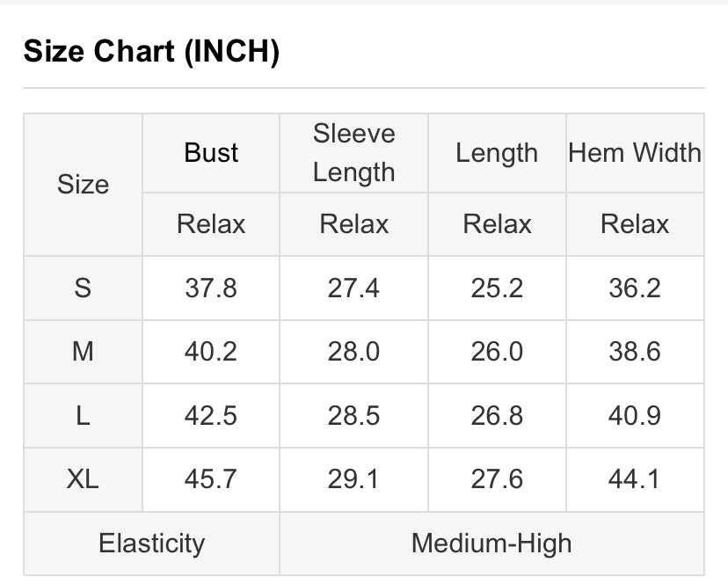This screenshot has width=728, height=584.
Task: Click the bust value 45.7
Action: coord(211,479)
